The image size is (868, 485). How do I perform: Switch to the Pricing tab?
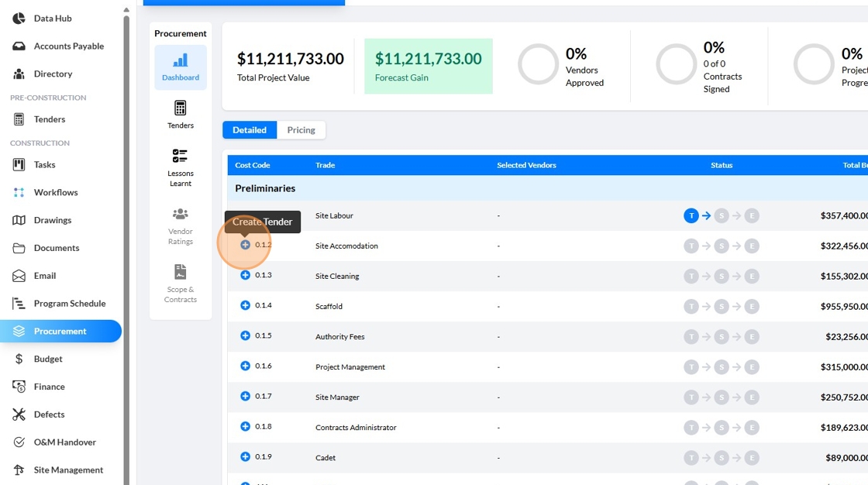pyautogui.click(x=301, y=130)
